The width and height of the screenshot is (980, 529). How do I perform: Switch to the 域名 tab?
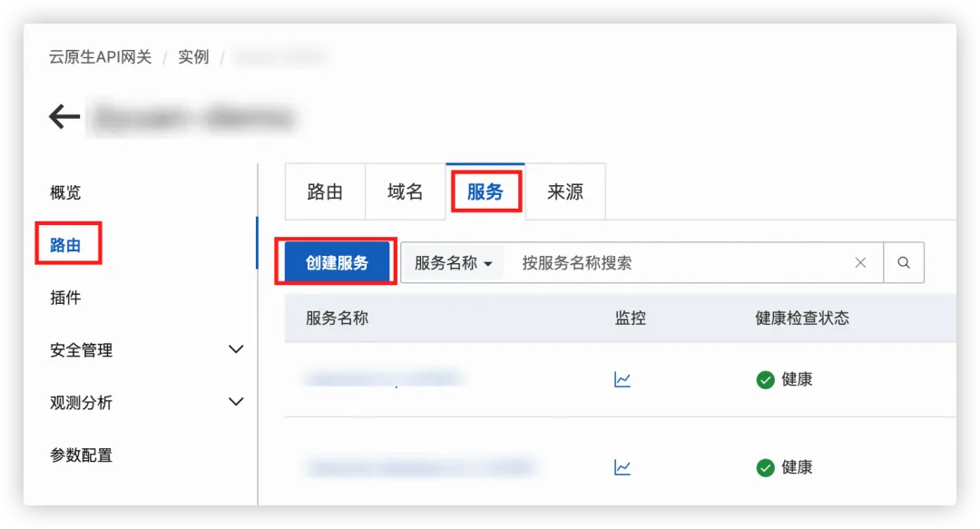[x=405, y=192]
